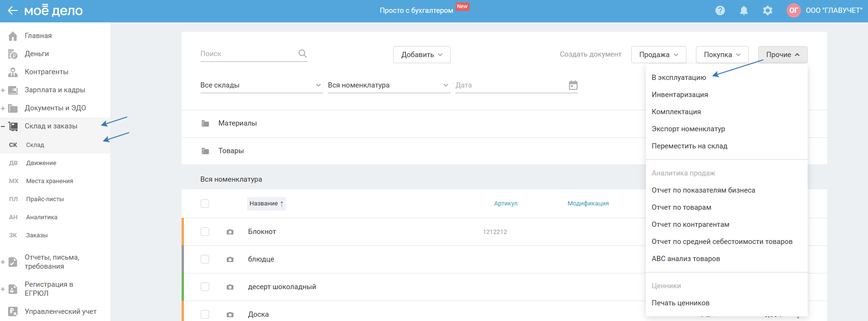Image resolution: width=868 pixels, height=321 pixels.
Task: Tick the checkbox for Блокнот row
Action: [205, 232]
